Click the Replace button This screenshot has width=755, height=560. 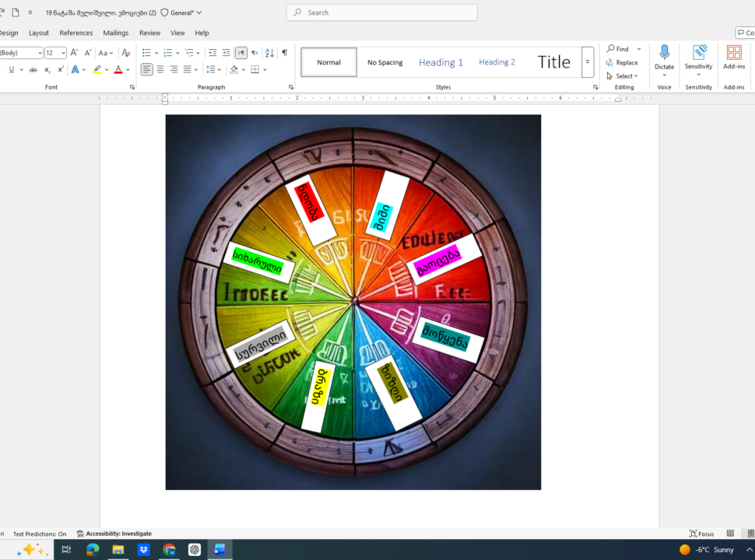point(623,62)
